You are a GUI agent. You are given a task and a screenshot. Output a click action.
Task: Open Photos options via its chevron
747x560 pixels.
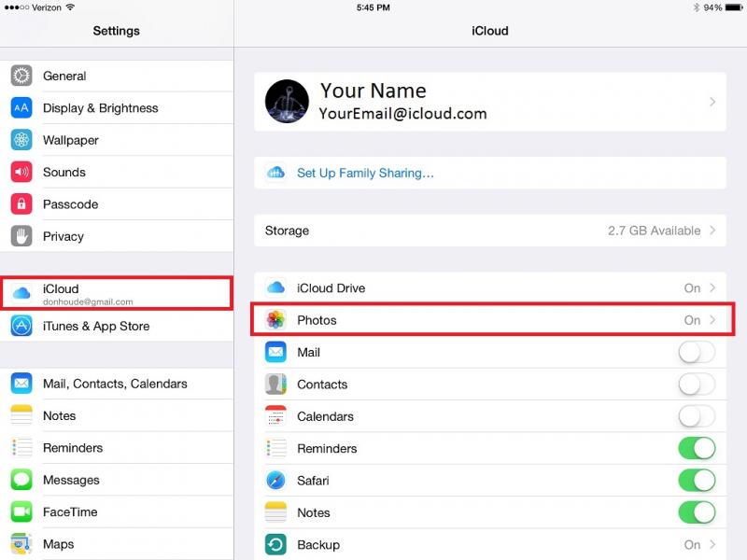point(712,319)
